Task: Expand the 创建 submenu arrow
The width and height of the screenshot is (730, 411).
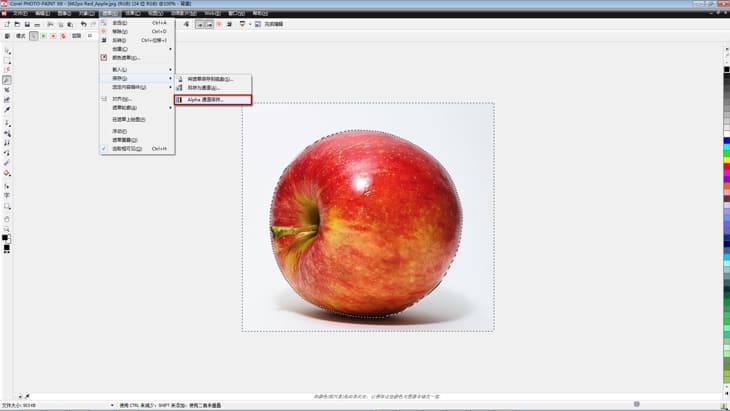Action: point(171,48)
